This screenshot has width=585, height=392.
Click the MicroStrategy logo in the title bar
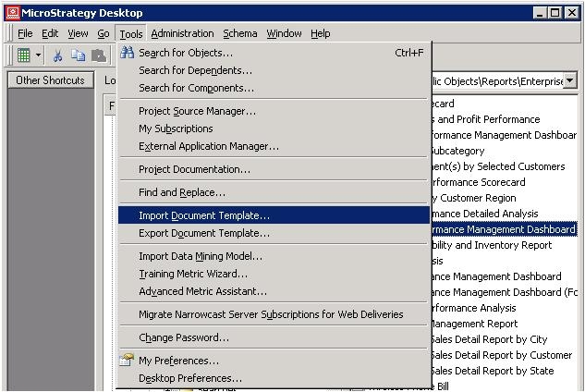(11, 12)
